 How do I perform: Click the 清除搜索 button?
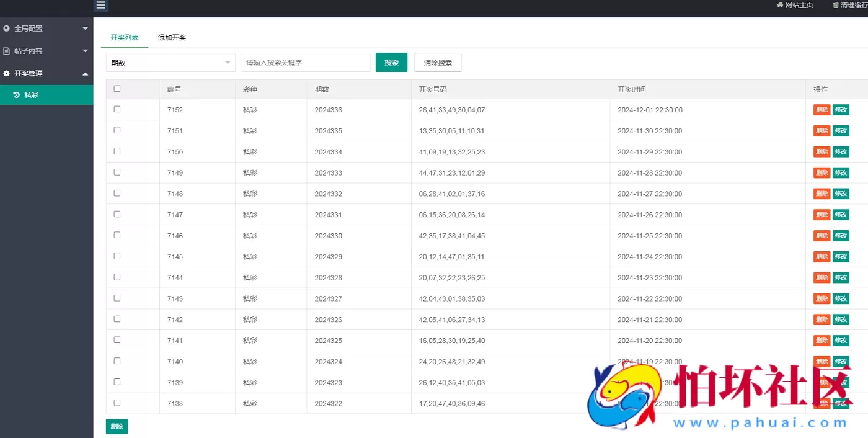click(438, 63)
